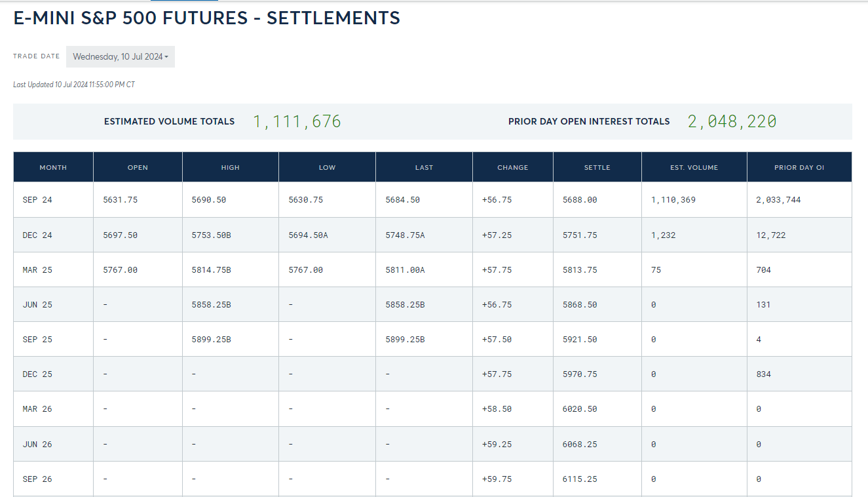This screenshot has height=497, width=868.
Task: Click open price 5631.75
Action: pyautogui.click(x=121, y=200)
